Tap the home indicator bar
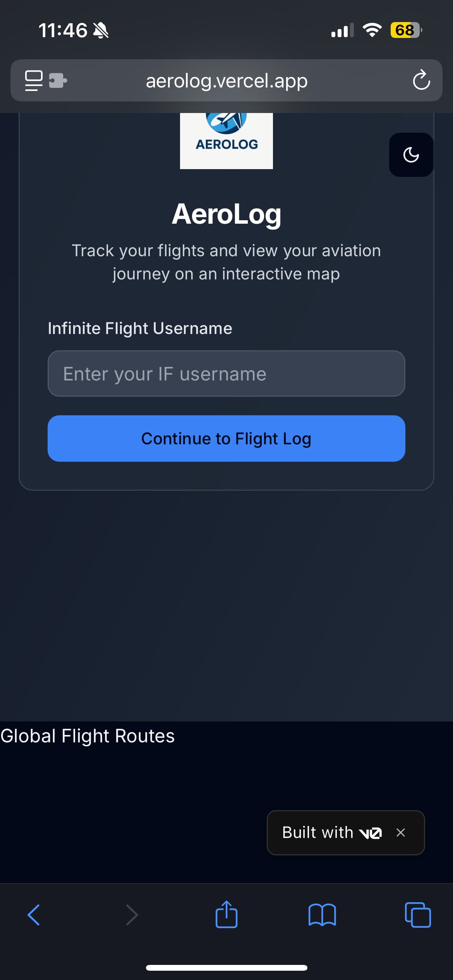The image size is (453, 980). 226,968
